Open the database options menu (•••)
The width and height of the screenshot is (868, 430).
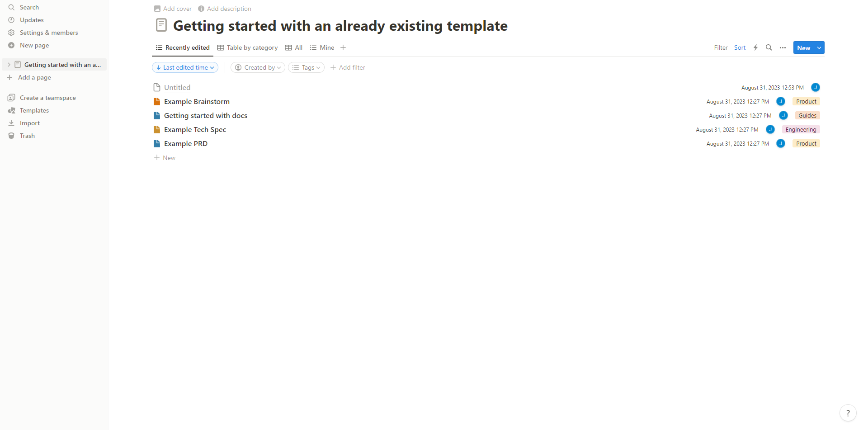(783, 47)
